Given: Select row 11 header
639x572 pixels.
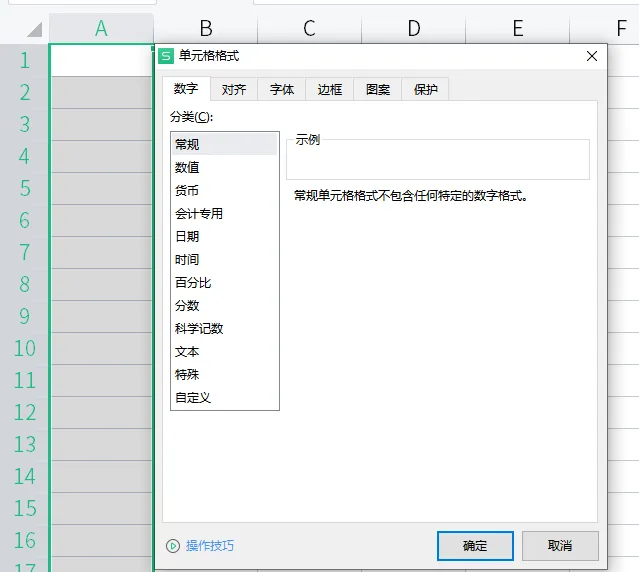Looking at the screenshot, I should (24, 380).
